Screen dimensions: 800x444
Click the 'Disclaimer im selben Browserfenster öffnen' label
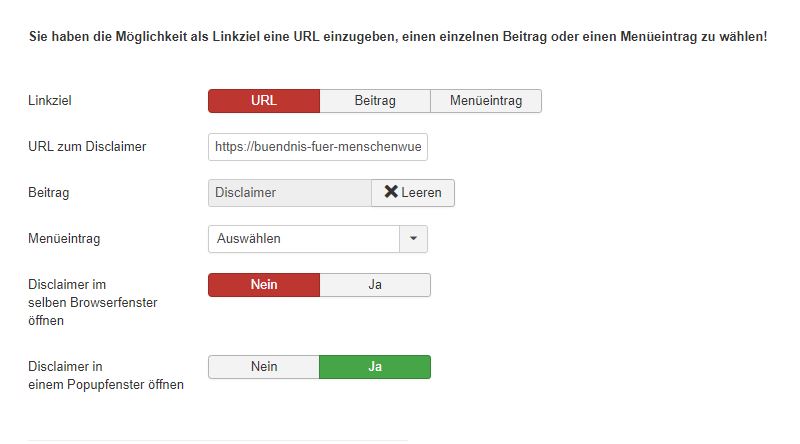coord(93,301)
